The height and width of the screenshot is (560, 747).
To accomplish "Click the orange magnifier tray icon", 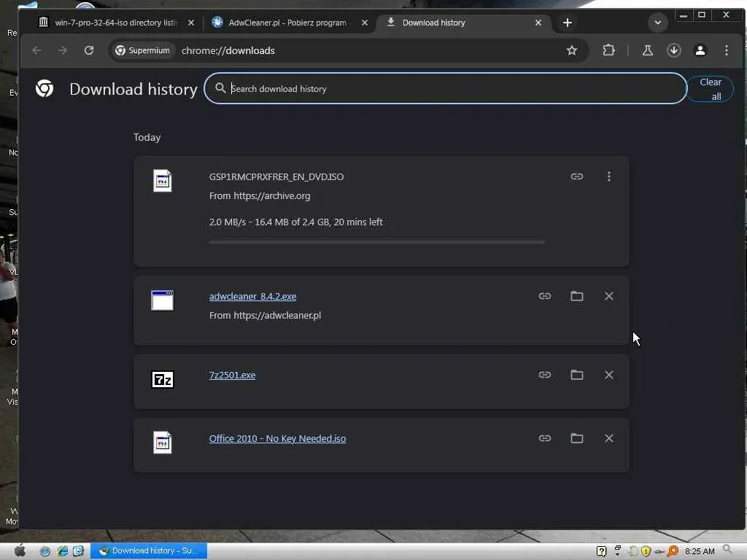I will (673, 551).
